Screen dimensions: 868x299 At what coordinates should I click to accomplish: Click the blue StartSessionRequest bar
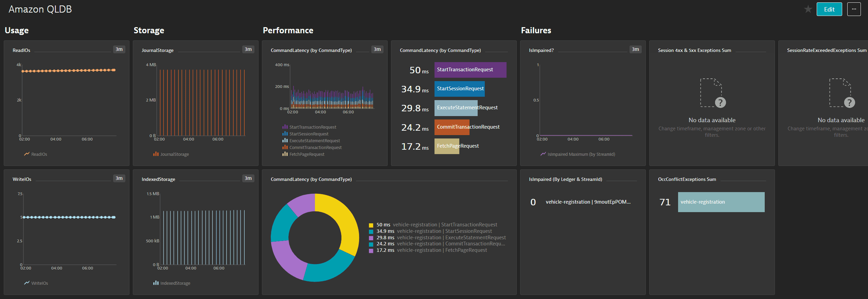click(459, 89)
